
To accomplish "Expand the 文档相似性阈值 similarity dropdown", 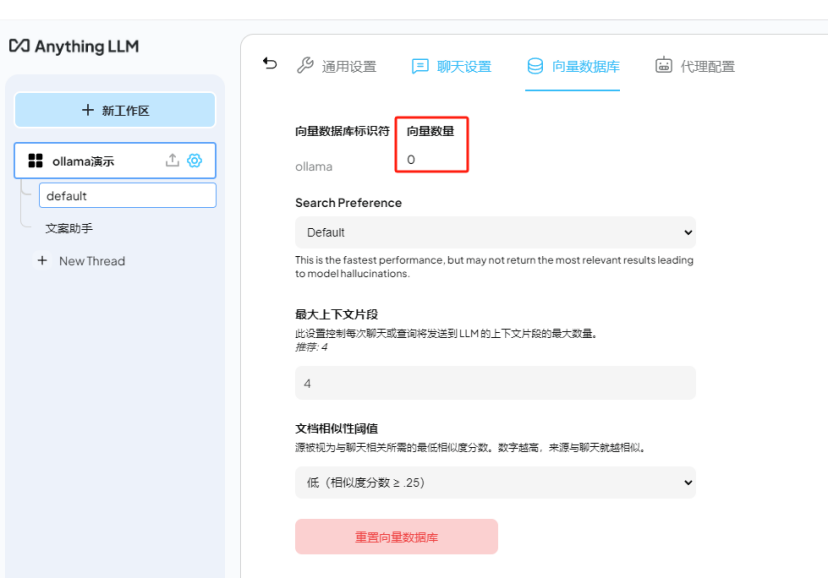I will (495, 482).
